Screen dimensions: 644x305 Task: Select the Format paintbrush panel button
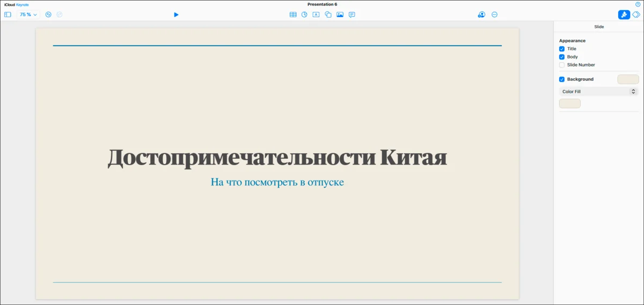tap(624, 14)
